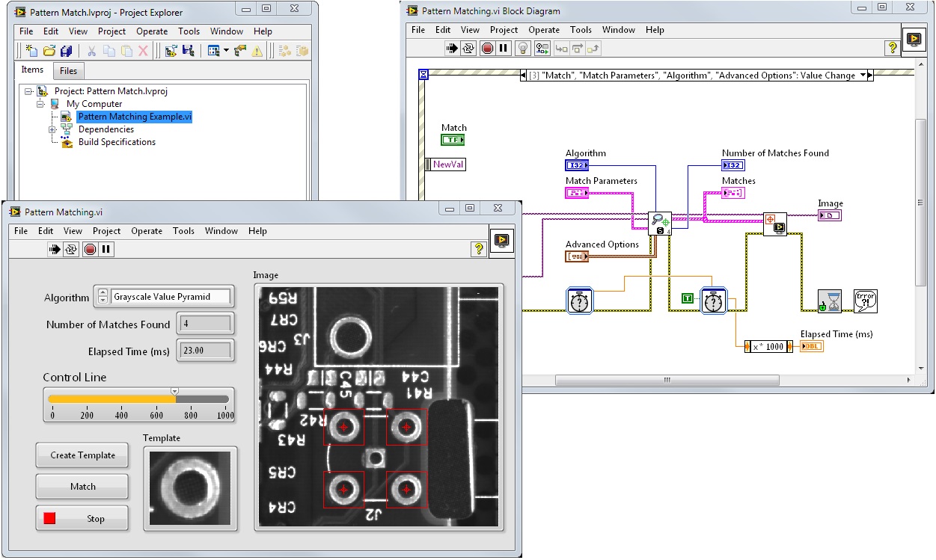Run the Pattern Matching VI
This screenshot has height=560, width=936.
tap(55, 249)
